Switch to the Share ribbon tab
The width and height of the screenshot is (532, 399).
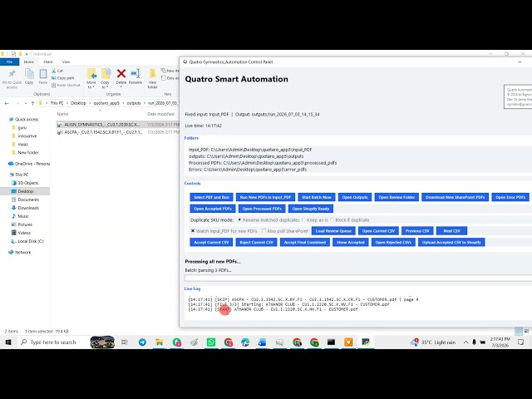48,62
